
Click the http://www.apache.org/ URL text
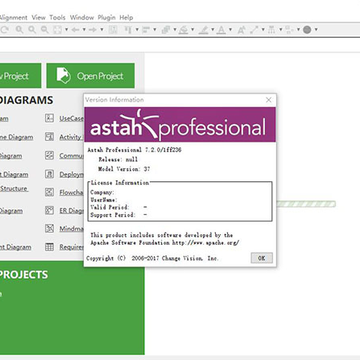[205, 243]
